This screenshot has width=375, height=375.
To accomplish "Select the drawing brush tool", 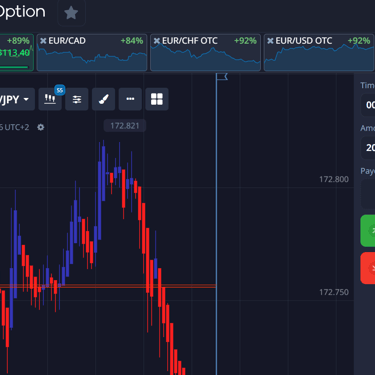I will tap(103, 99).
